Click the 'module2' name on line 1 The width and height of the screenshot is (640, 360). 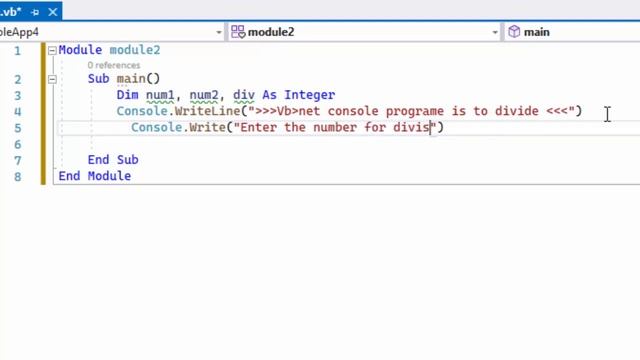(x=135, y=50)
